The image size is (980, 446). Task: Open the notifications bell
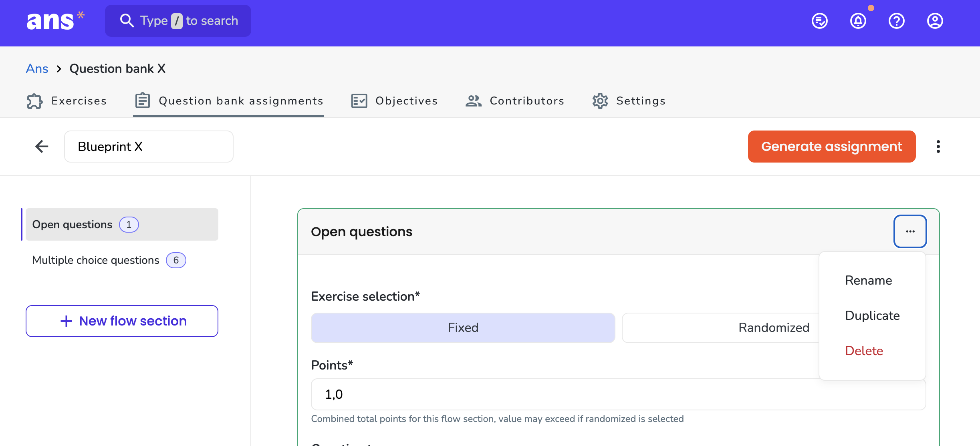point(858,21)
